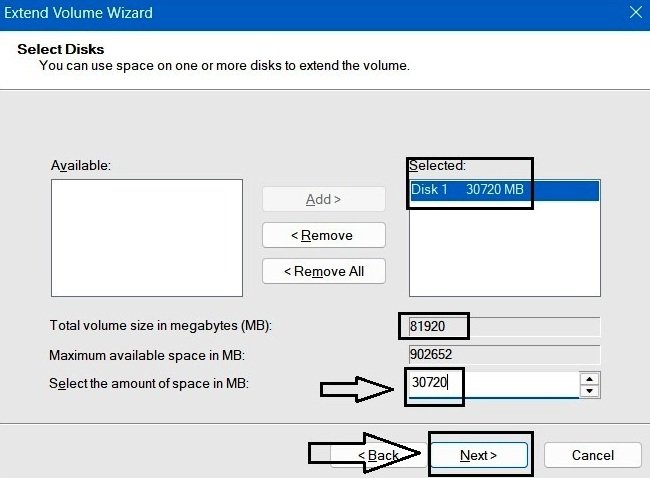Click the Remove All button
The height and width of the screenshot is (478, 650).
tap(324, 271)
